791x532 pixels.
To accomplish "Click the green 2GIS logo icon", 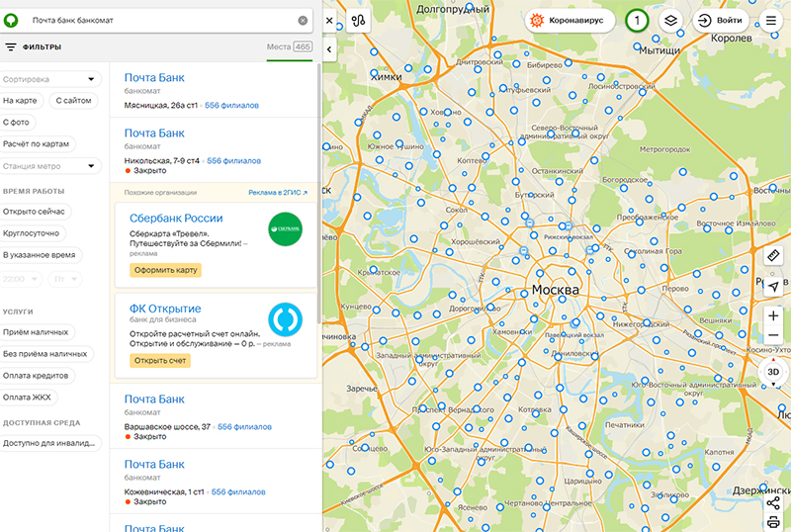I will (x=11, y=20).
